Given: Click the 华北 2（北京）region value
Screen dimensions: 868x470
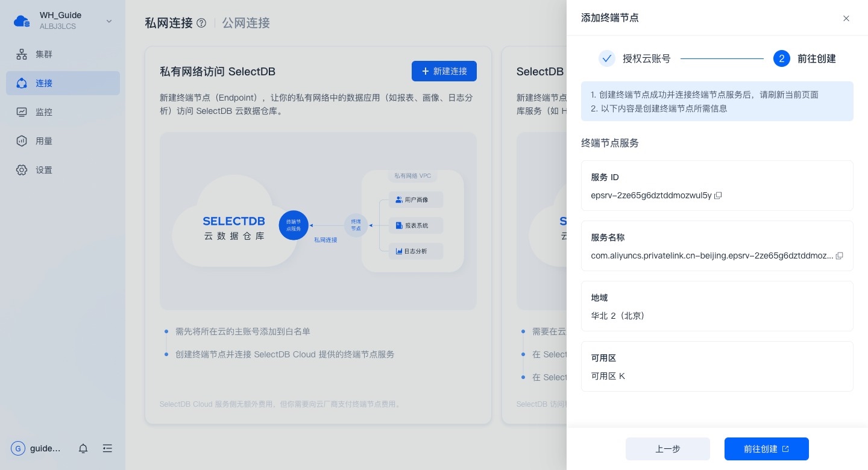Looking at the screenshot, I should point(618,316).
